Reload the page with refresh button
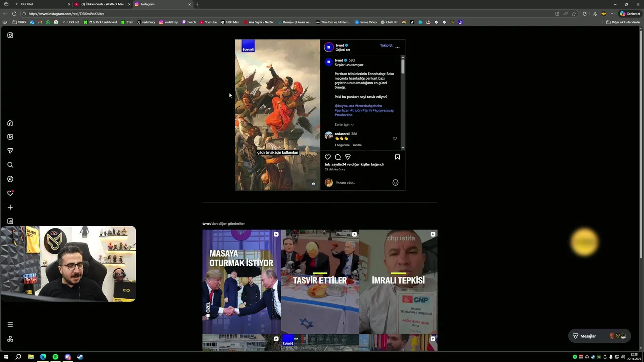The width and height of the screenshot is (644, 362). (14, 14)
